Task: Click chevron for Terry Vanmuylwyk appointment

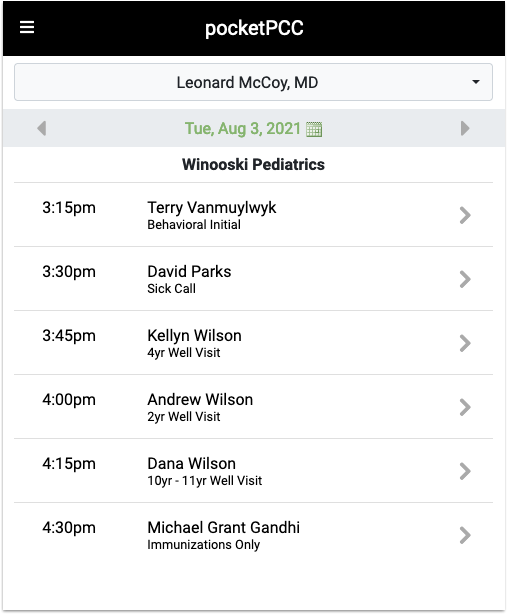Action: point(465,215)
